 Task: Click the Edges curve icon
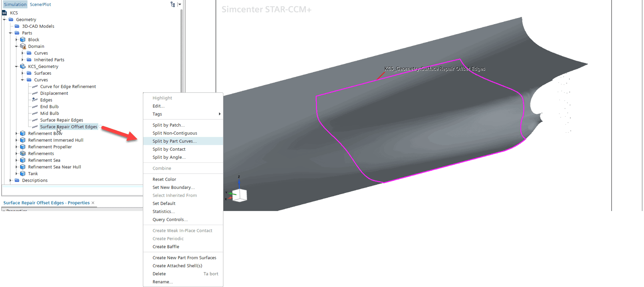[x=35, y=100]
